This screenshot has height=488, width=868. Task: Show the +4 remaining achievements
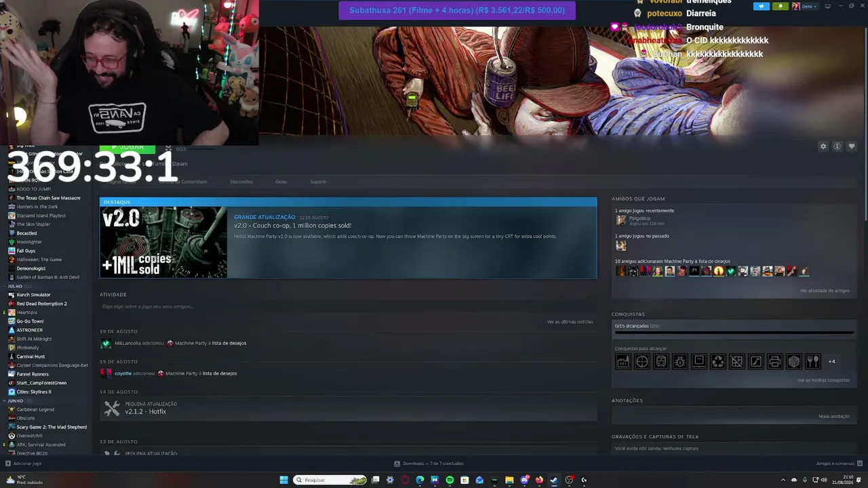click(831, 361)
